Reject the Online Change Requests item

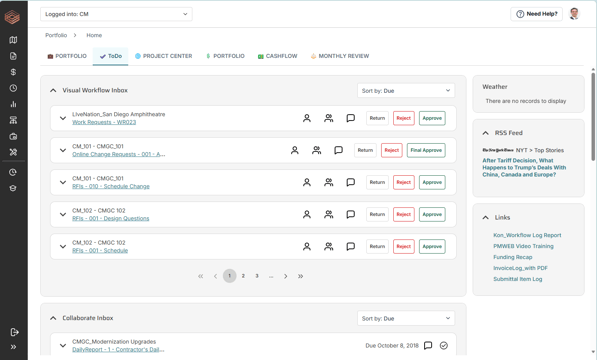click(391, 150)
